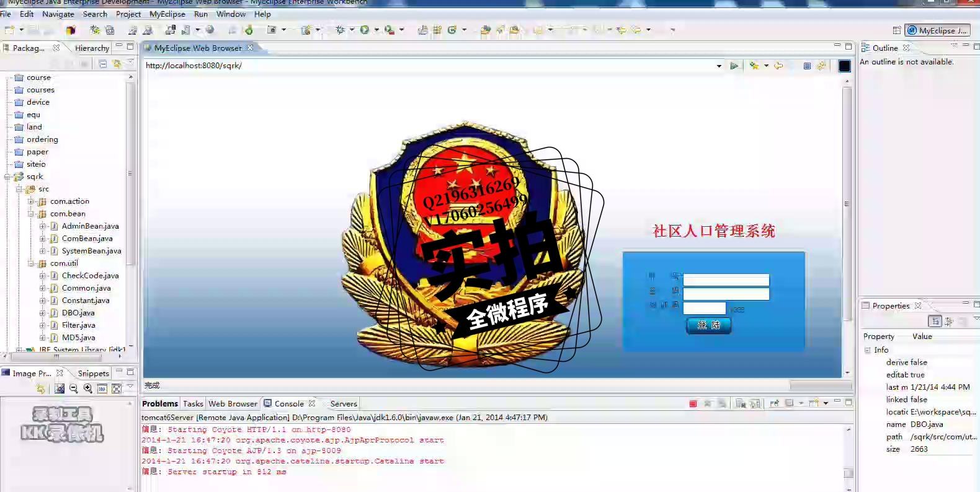The image size is (980, 492).
Task: Collapse the com.util package node
Action: pos(31,263)
